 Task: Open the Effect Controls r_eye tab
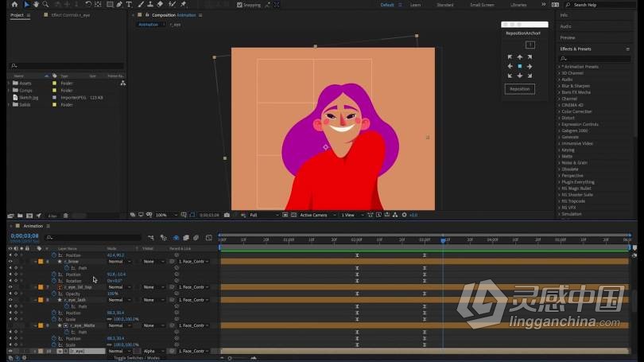tap(70, 15)
